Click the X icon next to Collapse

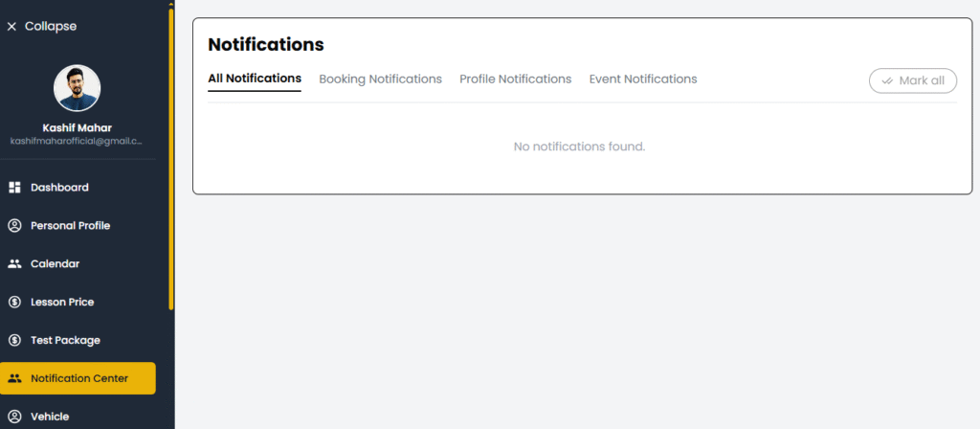(x=11, y=27)
